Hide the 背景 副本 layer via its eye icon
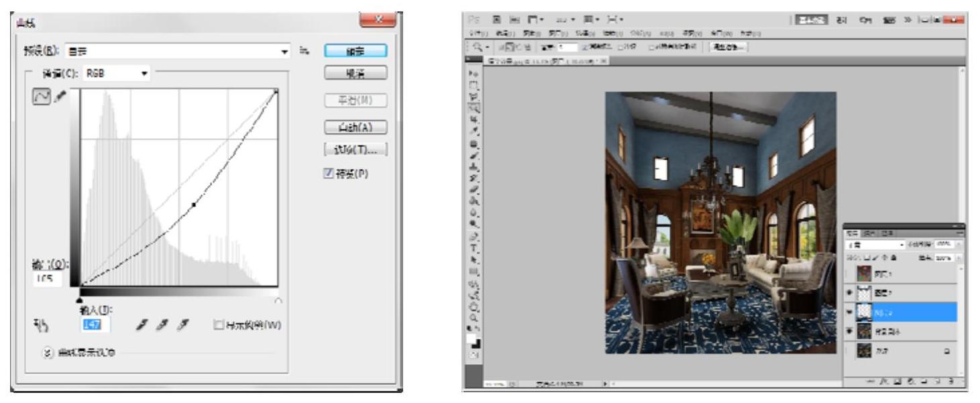Image resolution: width=980 pixels, height=403 pixels. pos(850,331)
